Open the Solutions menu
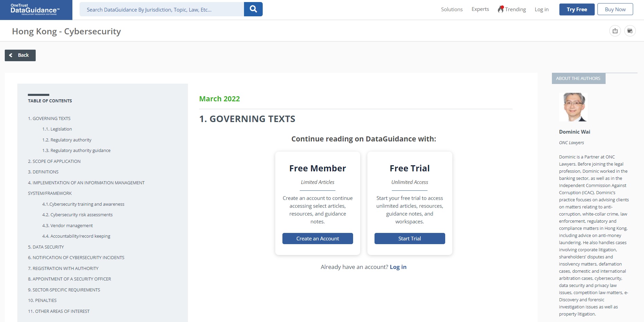 (452, 9)
